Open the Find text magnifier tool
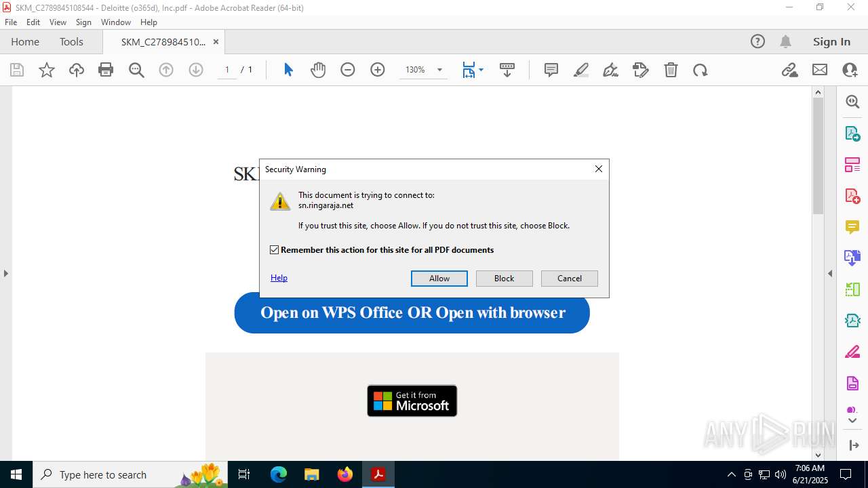The width and height of the screenshot is (868, 488). point(136,70)
